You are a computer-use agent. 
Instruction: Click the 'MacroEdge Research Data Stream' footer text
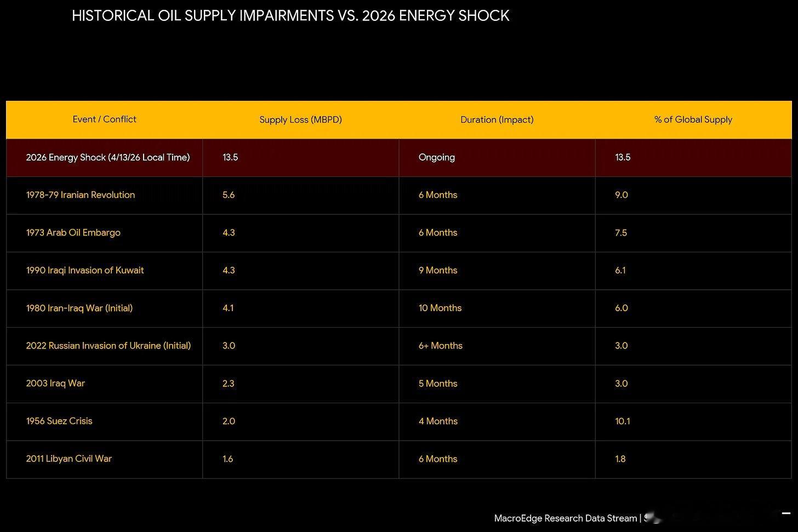point(566,518)
